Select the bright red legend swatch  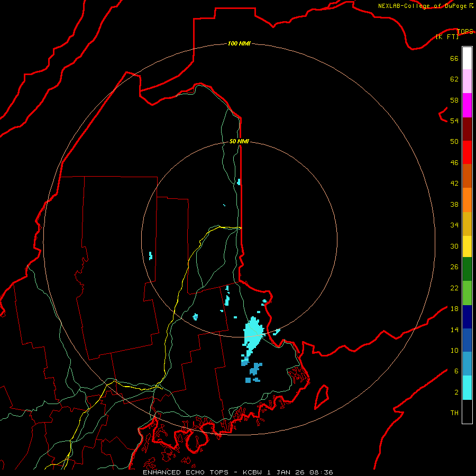(467, 152)
